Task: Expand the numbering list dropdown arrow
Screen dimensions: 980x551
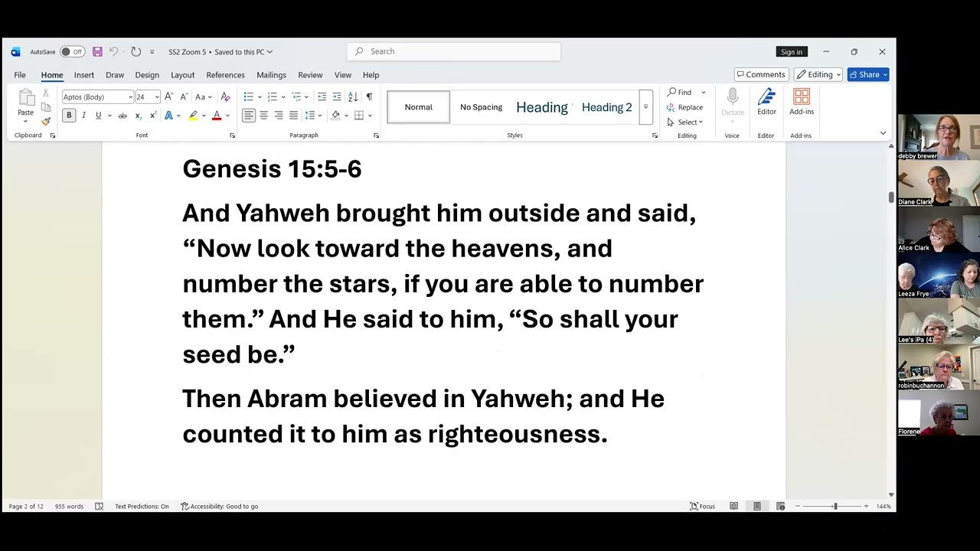Action: click(283, 97)
